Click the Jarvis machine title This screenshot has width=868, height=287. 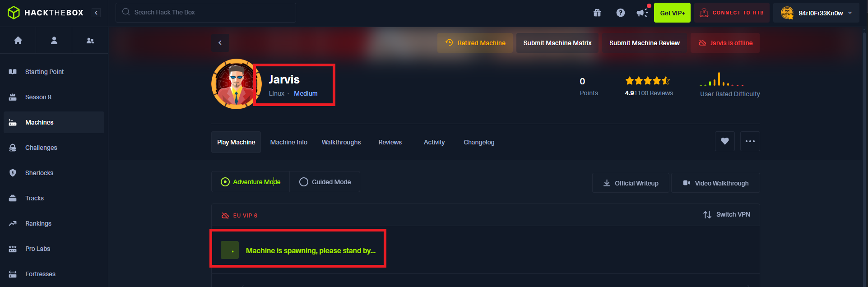284,79
